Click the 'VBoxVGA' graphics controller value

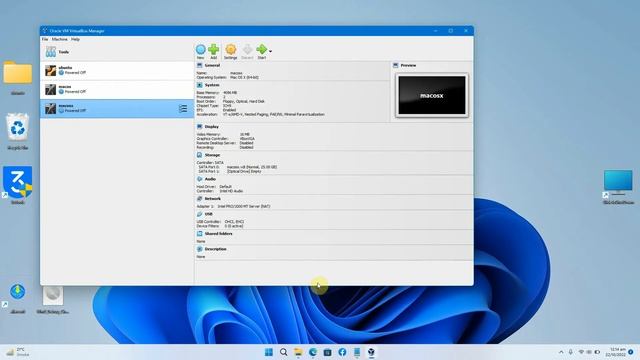(247, 139)
